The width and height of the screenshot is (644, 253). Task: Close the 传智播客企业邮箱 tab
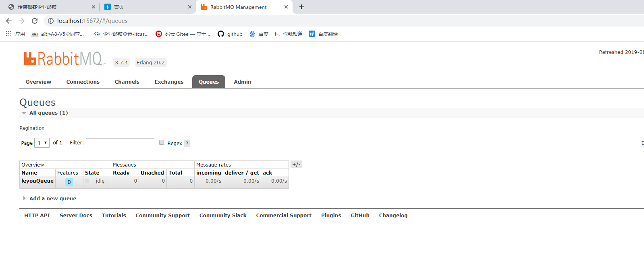tap(93, 7)
